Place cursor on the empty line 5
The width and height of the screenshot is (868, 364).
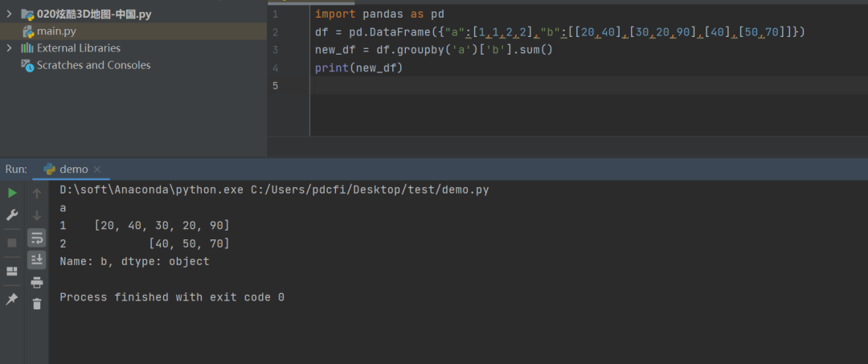point(590,86)
